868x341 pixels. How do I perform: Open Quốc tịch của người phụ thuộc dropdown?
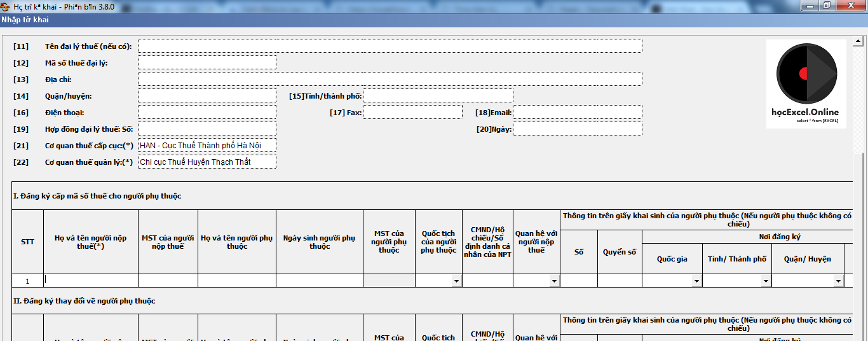[x=456, y=281]
